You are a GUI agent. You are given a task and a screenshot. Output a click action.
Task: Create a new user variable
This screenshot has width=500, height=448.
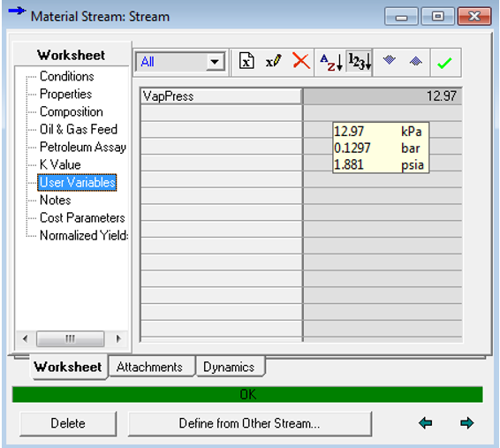[x=246, y=61]
